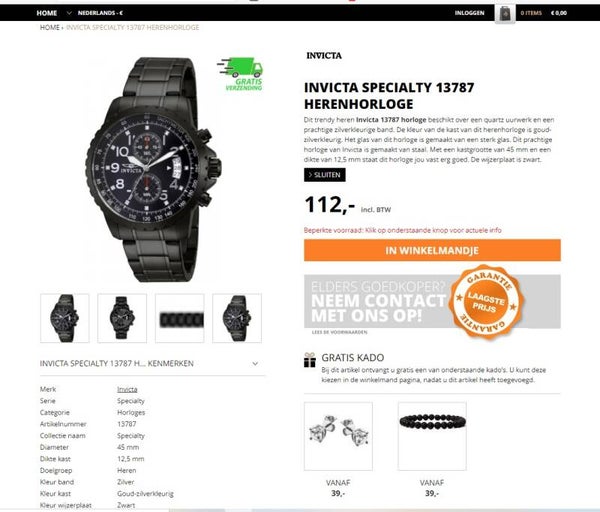Select the first watch thumbnail
This screenshot has height=512, width=600.
click(x=65, y=318)
